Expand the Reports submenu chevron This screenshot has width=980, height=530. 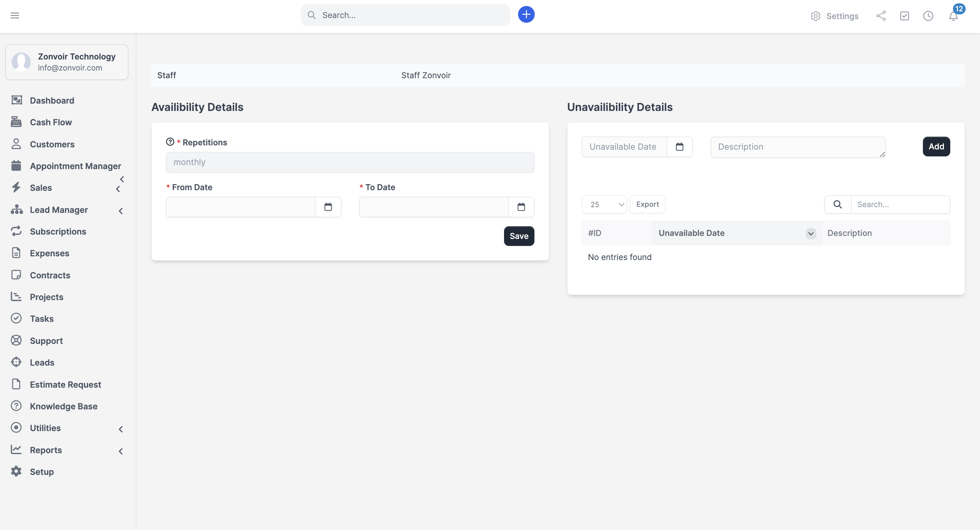[x=121, y=451]
